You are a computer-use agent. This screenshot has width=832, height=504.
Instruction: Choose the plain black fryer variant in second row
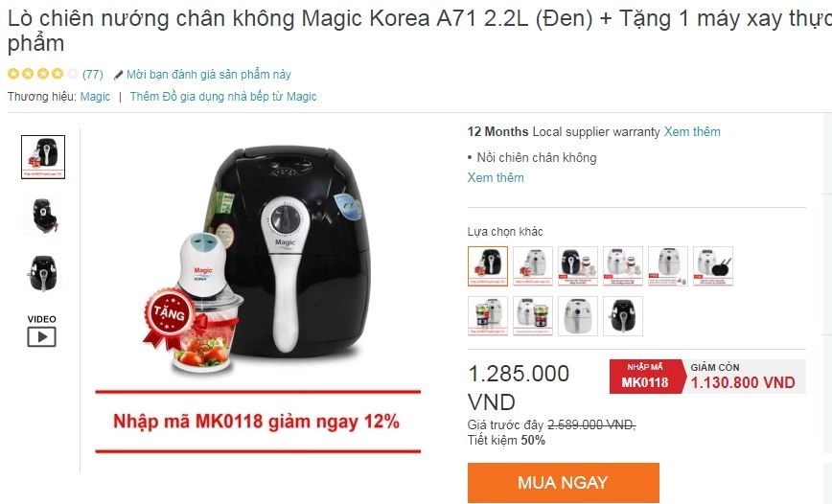point(623,316)
